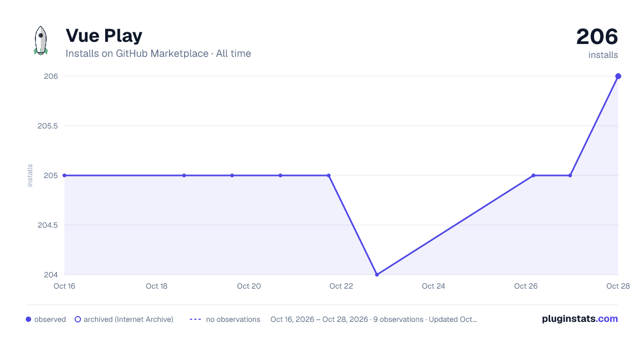This screenshot has width=644, height=338.
Task: Click the 'no observations' legend label
Action: click(233, 319)
